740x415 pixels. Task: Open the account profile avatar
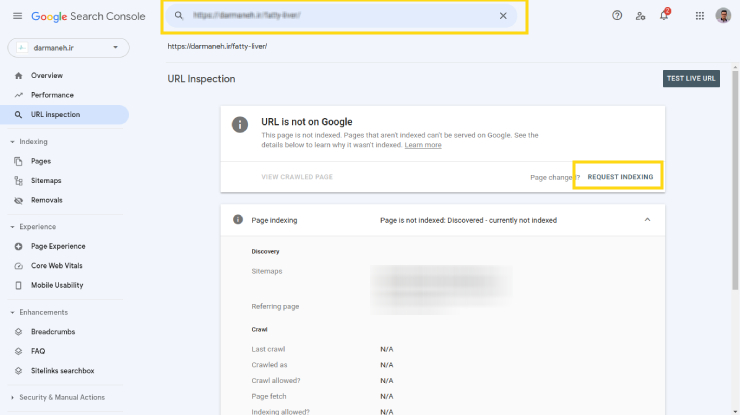tap(723, 16)
